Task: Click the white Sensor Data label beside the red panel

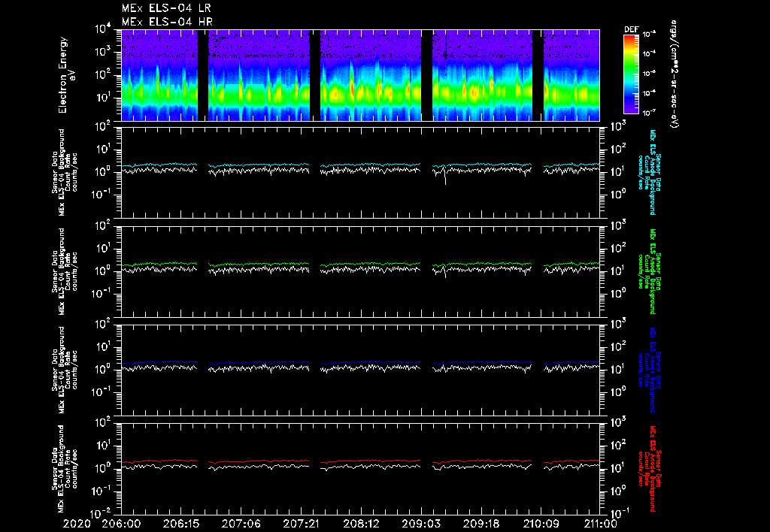Action: [65, 469]
